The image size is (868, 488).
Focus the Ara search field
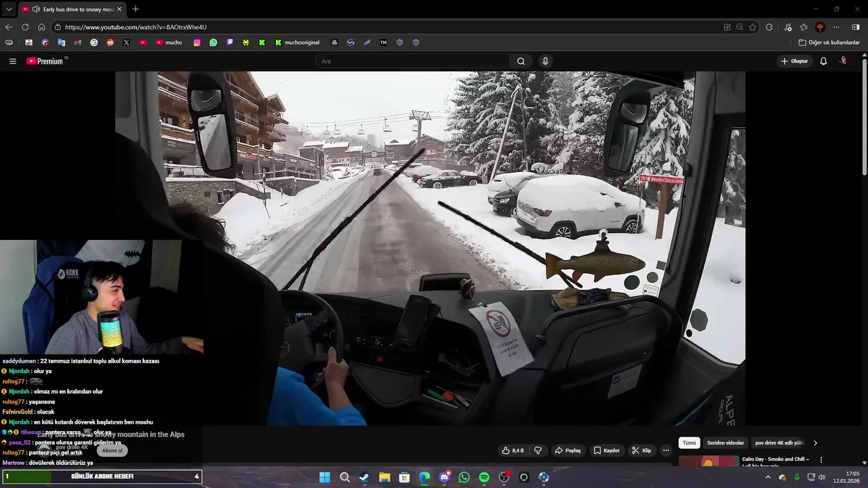click(412, 61)
